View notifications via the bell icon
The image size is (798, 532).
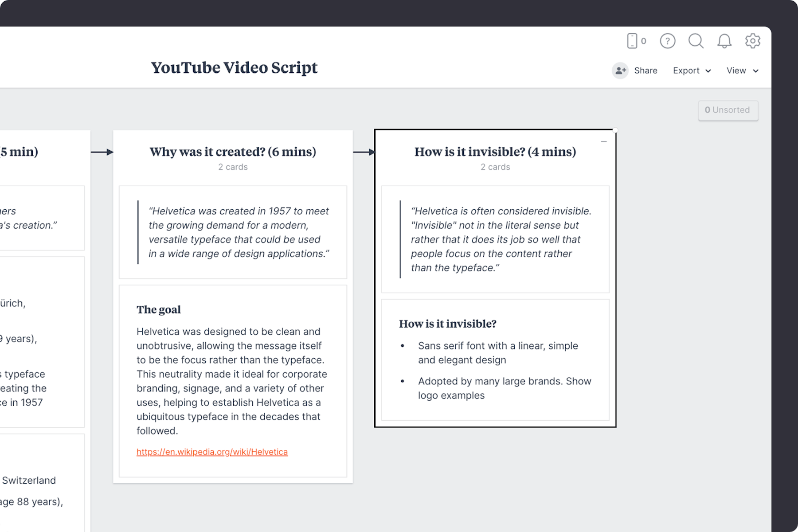(x=724, y=41)
